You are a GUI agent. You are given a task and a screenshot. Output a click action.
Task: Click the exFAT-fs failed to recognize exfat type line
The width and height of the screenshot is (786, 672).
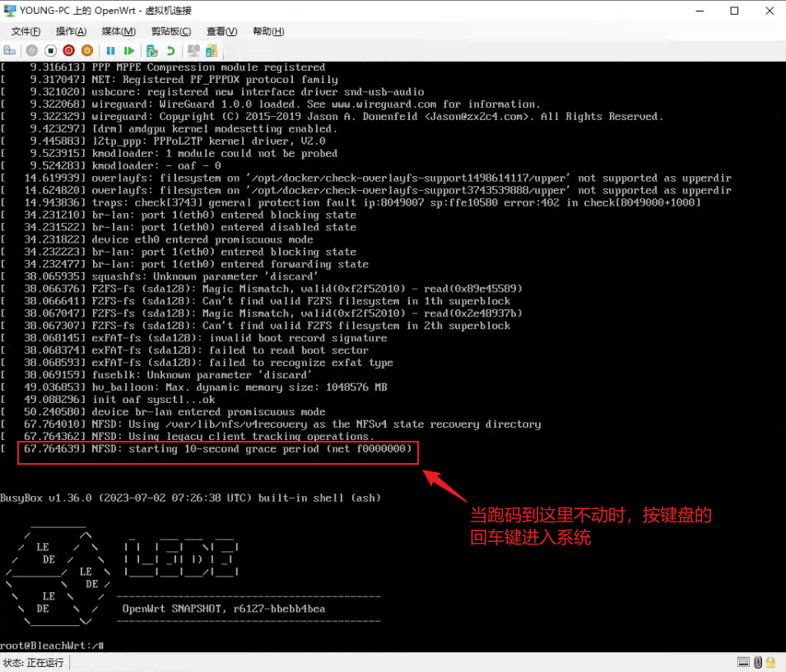[x=197, y=363]
